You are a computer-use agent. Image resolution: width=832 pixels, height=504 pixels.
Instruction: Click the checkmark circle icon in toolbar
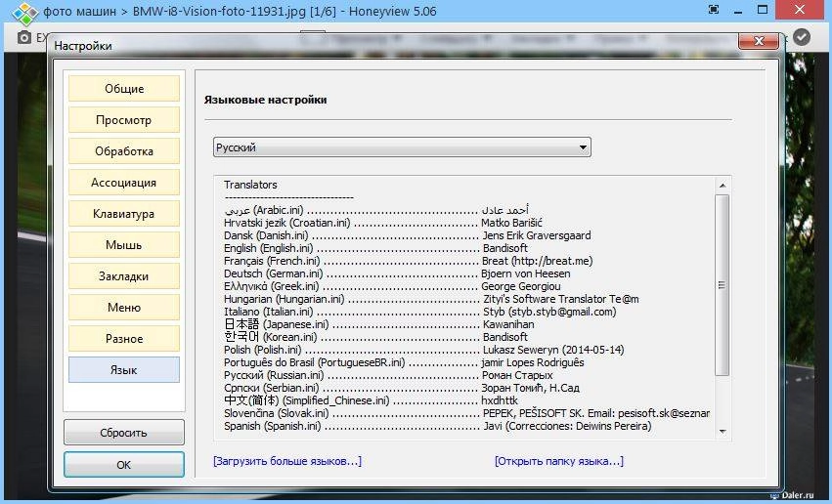(802, 36)
